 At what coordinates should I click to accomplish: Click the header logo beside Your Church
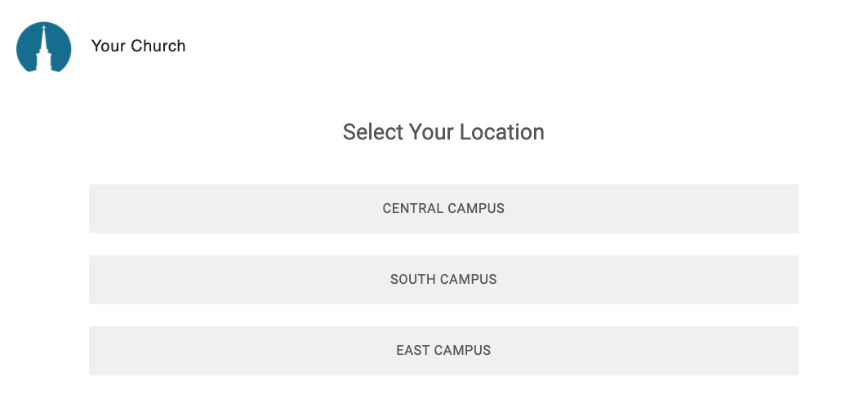coord(44,47)
